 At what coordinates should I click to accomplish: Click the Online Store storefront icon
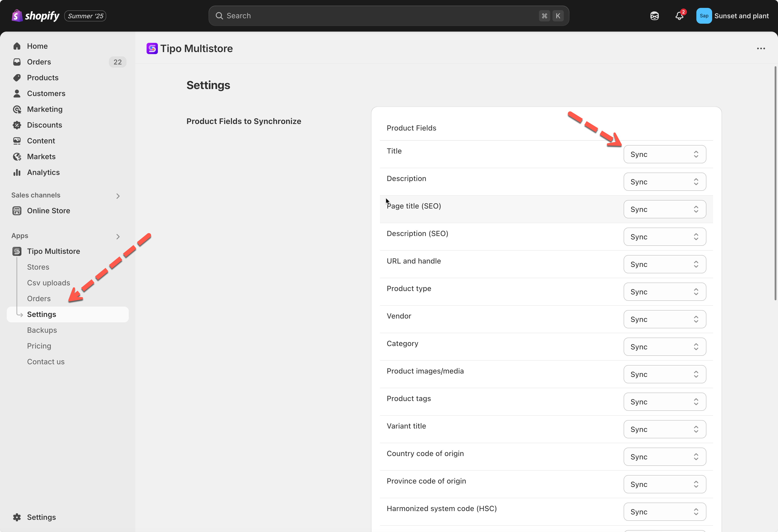pyautogui.click(x=17, y=211)
